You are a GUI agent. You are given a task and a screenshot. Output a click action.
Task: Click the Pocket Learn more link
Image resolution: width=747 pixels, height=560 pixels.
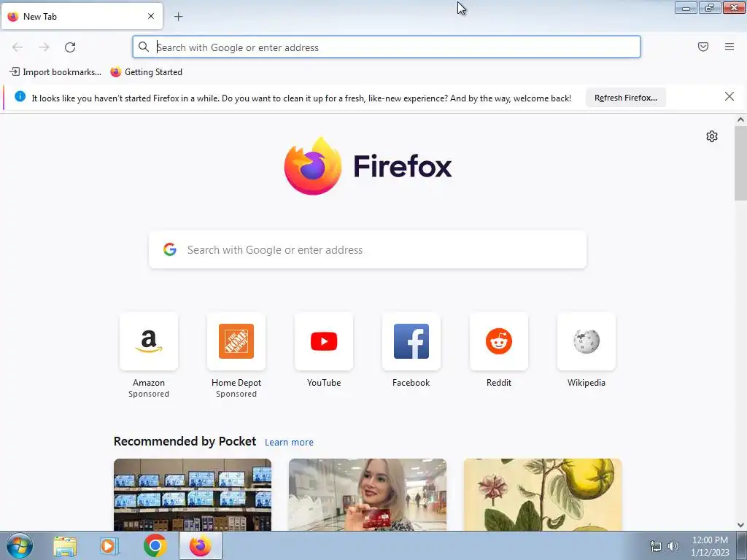click(289, 443)
